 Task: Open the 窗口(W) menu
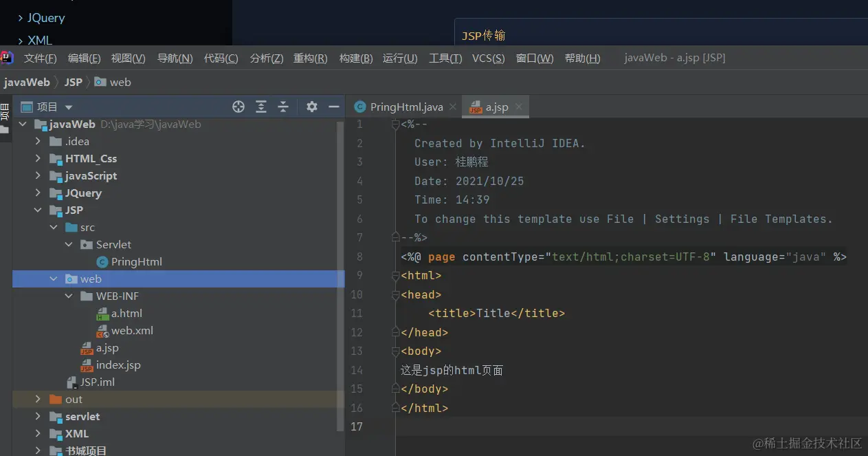(x=535, y=58)
